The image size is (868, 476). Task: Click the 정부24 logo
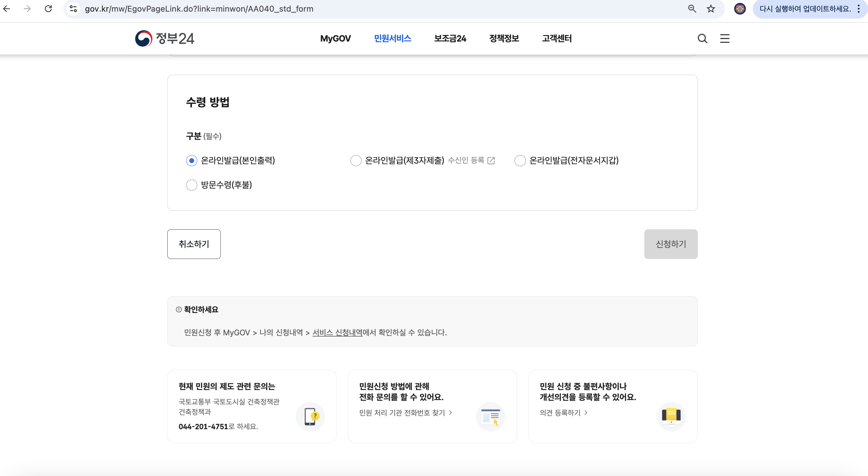164,38
